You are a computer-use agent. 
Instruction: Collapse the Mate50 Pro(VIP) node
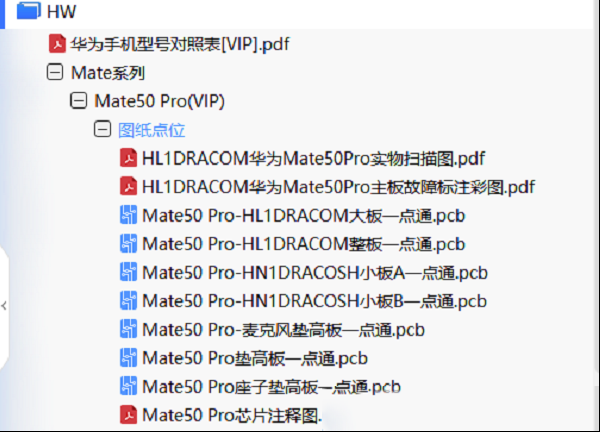78,101
